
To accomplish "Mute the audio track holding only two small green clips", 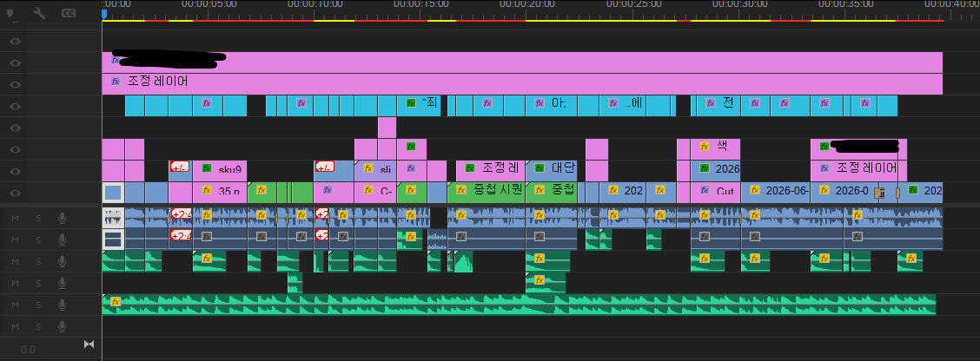I will coord(15,283).
